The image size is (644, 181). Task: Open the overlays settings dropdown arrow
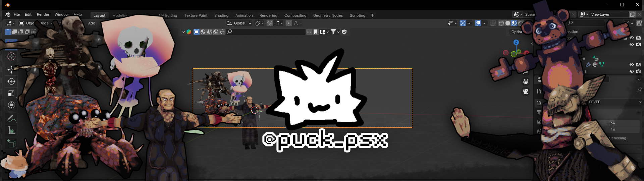pyautogui.click(x=484, y=23)
